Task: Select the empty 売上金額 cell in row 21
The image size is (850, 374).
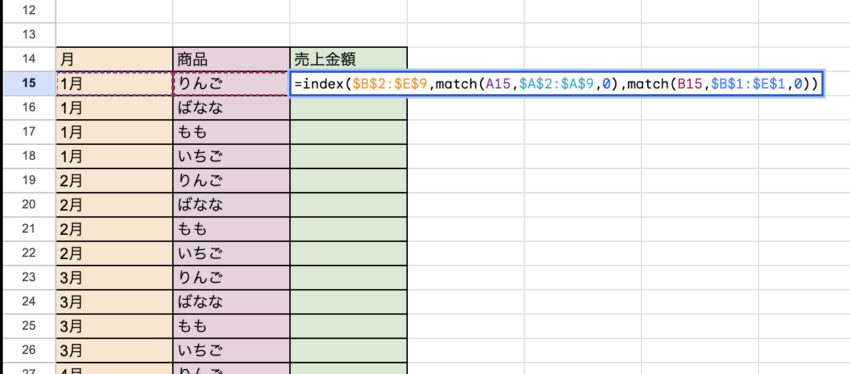Action: 349,229
